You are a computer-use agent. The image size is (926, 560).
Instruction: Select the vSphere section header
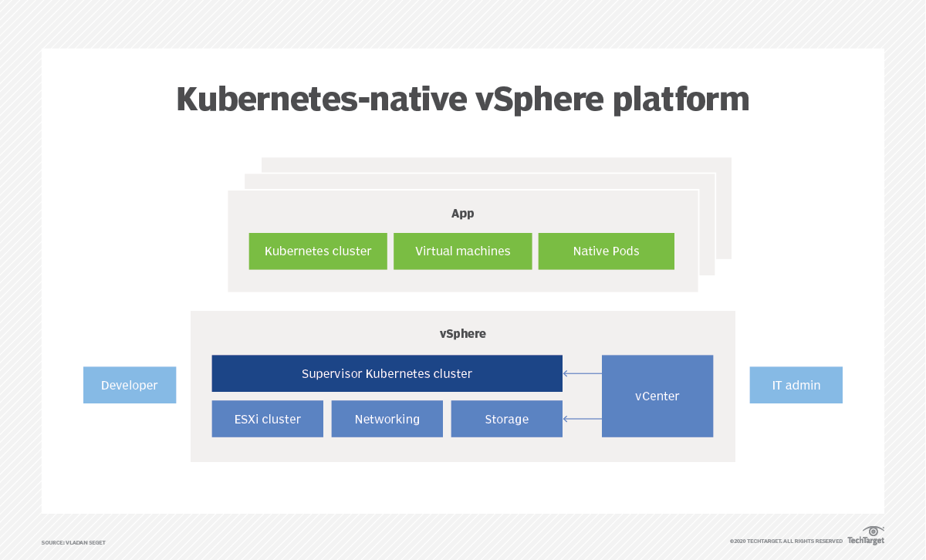[462, 333]
